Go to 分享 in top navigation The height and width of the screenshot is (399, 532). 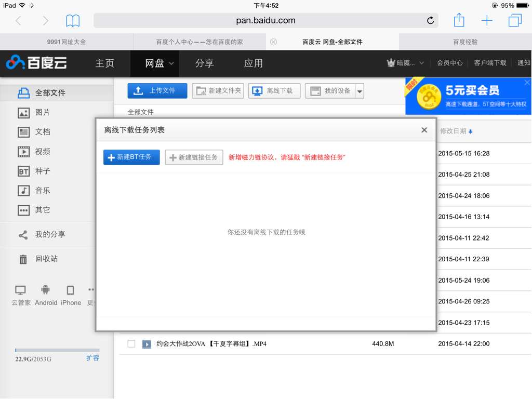coord(204,63)
